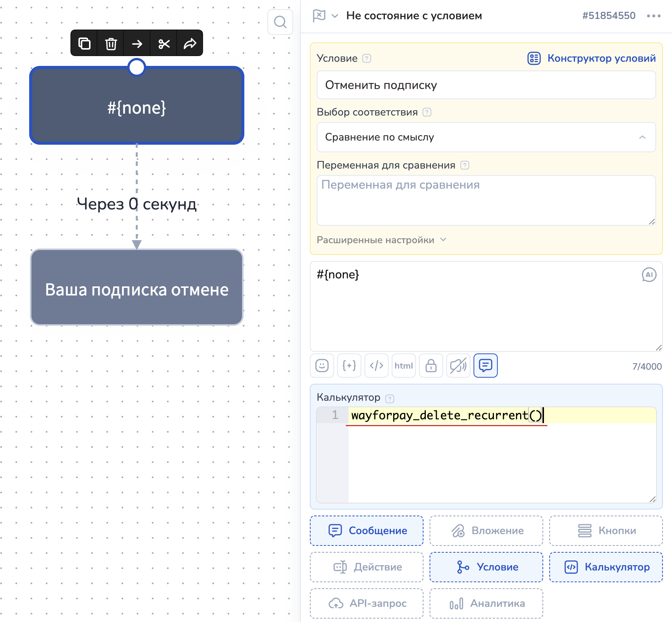
Task: Click the AI assistant icon in message field
Action: [x=649, y=275]
